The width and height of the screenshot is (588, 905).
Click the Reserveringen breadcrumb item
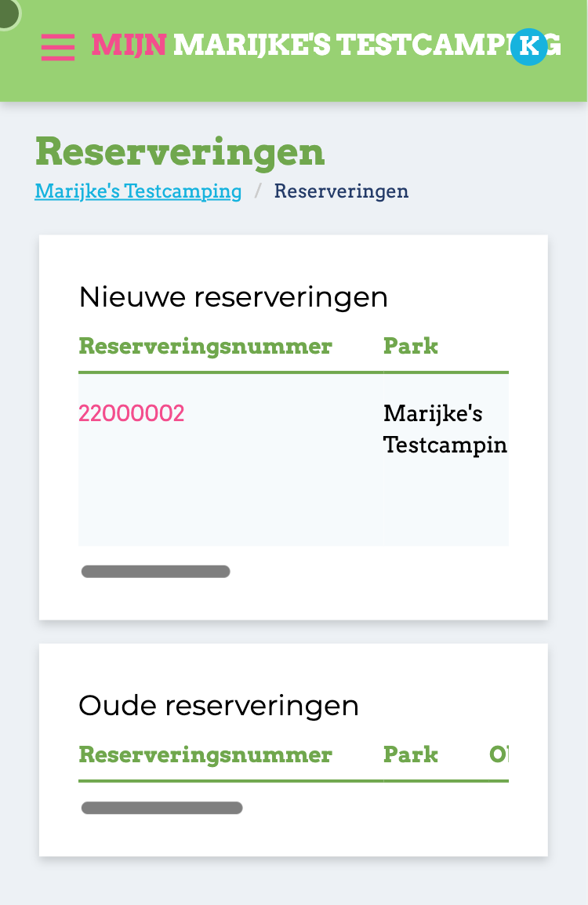click(341, 191)
